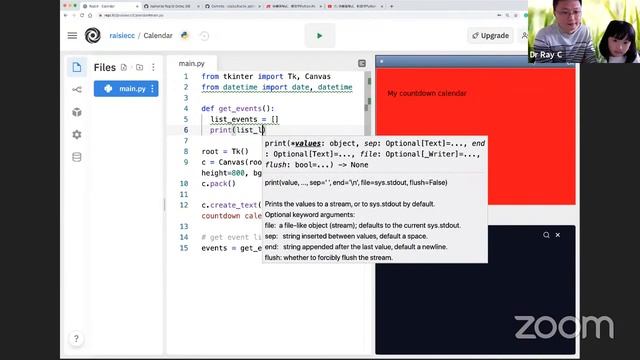Open the Packages cube icon in sidebar

77,112
